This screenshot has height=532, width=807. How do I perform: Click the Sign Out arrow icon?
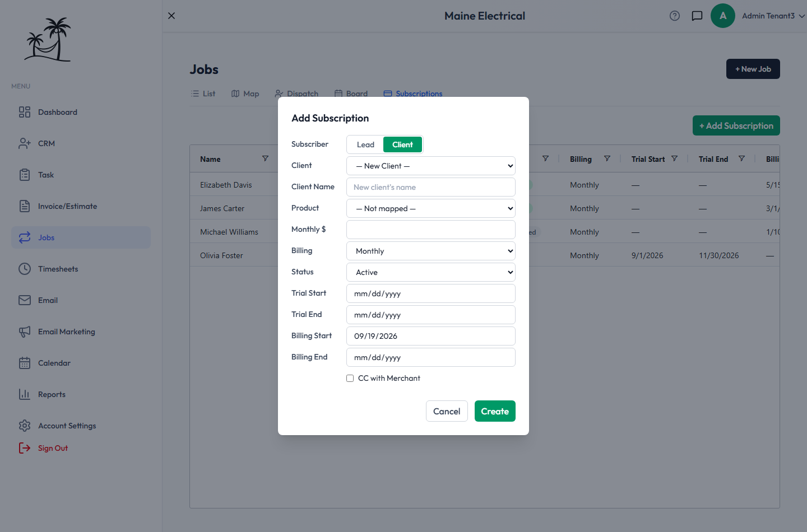pos(25,448)
